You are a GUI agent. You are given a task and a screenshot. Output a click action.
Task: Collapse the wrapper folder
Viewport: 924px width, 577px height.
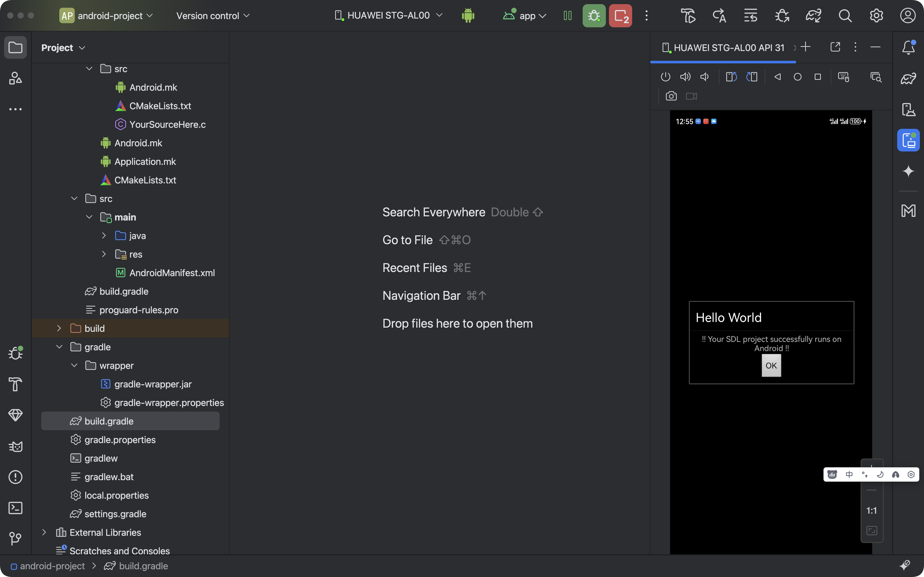click(x=74, y=366)
